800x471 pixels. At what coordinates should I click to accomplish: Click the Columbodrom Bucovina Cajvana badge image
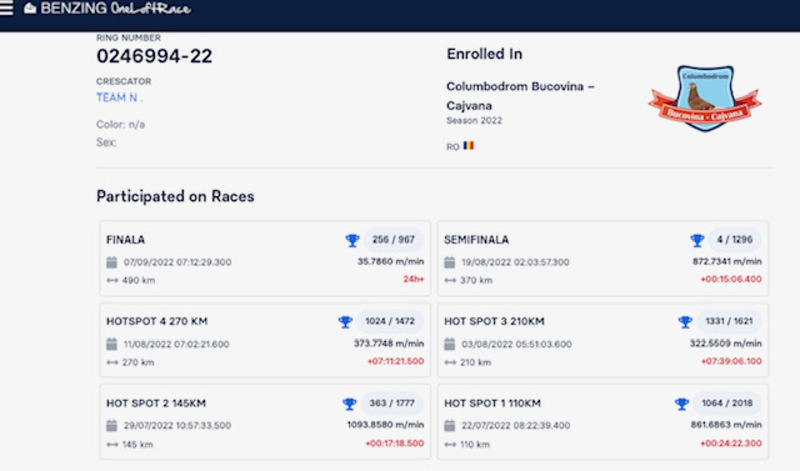point(705,98)
